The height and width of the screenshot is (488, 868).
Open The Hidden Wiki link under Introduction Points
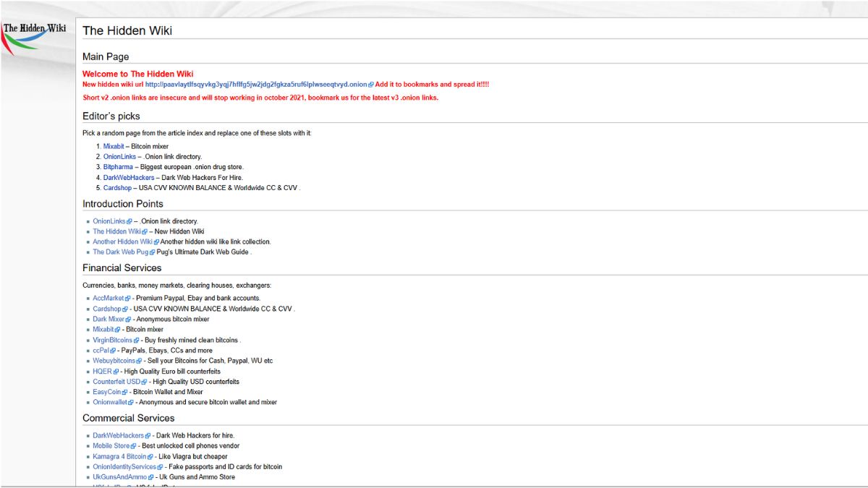coord(116,231)
